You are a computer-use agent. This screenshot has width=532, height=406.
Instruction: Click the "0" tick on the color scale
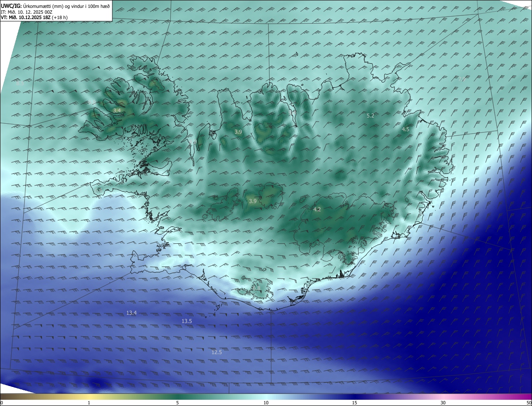click(2, 403)
